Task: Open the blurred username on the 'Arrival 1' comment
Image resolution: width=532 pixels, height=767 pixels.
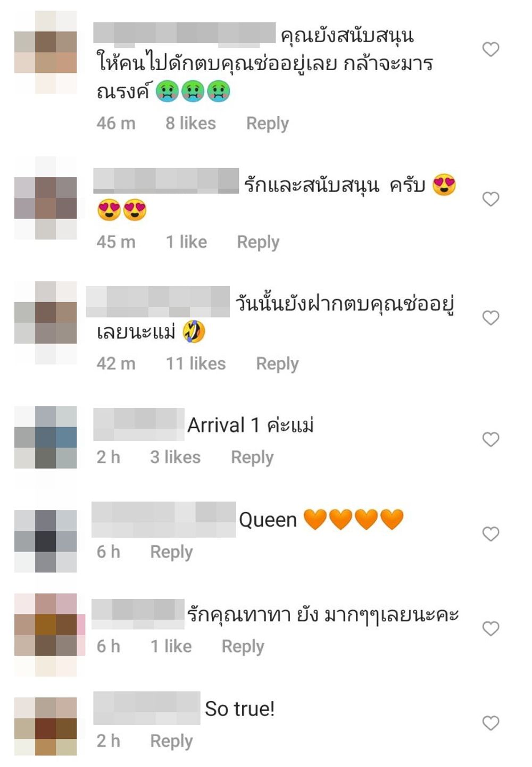Action: coord(138,424)
